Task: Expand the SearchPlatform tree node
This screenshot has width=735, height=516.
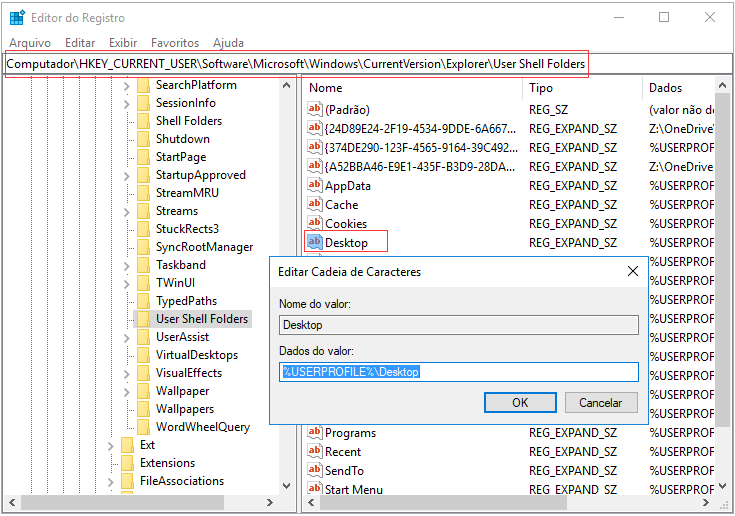Action: 127,85
